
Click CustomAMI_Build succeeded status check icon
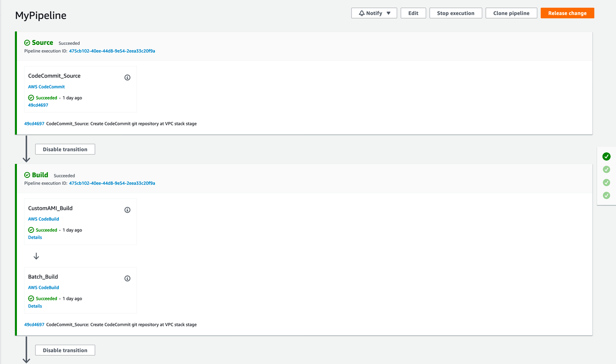31,230
